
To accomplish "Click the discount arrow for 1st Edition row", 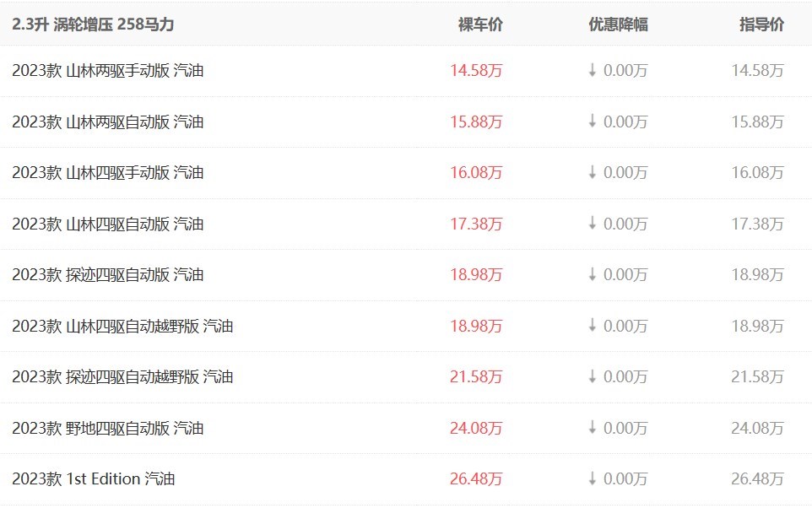I will [593, 478].
